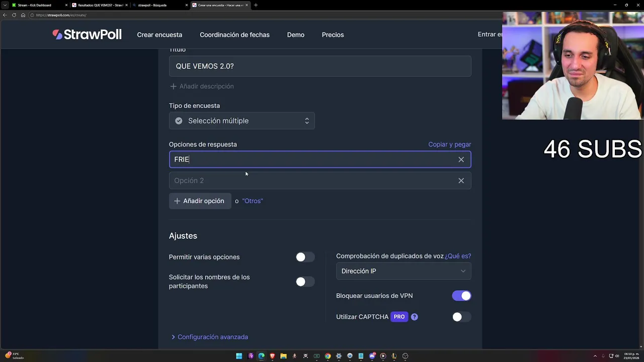This screenshot has width=644, height=362.
Task: Open Discord from the taskbar
Action: 372,356
